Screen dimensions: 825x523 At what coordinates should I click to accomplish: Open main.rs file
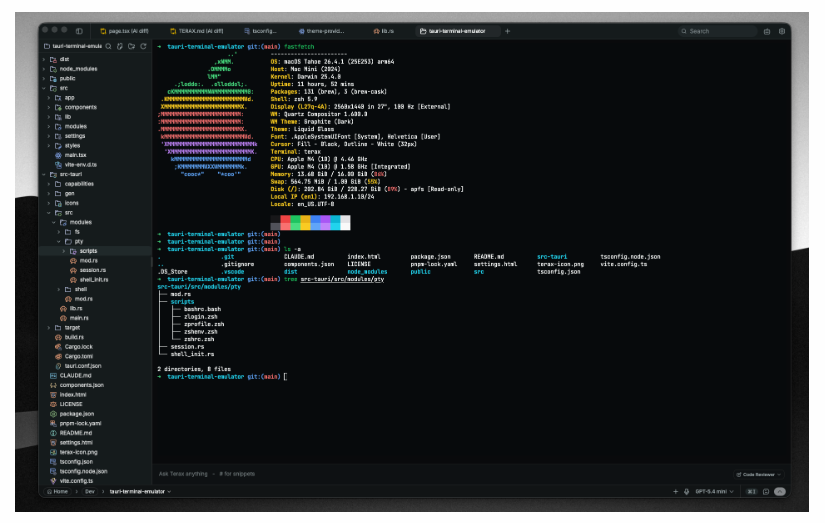[x=74, y=318]
